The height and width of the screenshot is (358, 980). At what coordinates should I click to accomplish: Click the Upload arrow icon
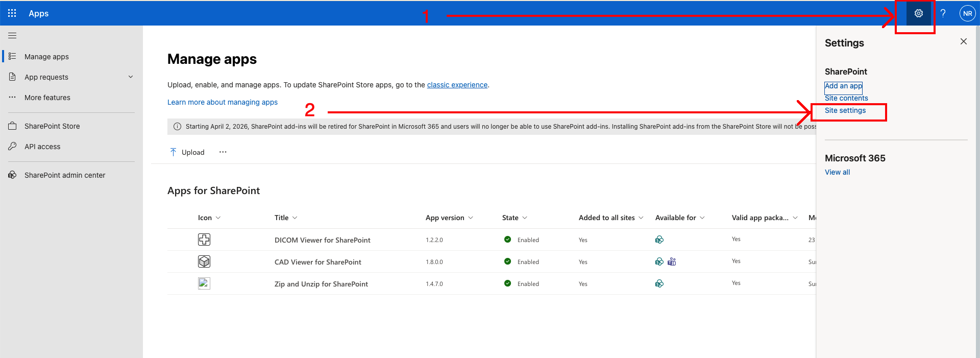[173, 152]
